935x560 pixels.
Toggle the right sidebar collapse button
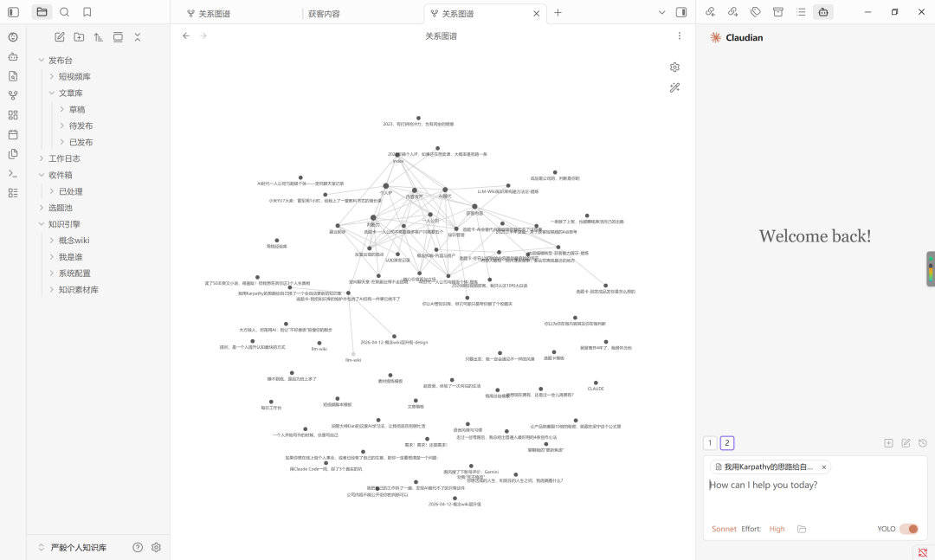[x=681, y=12]
